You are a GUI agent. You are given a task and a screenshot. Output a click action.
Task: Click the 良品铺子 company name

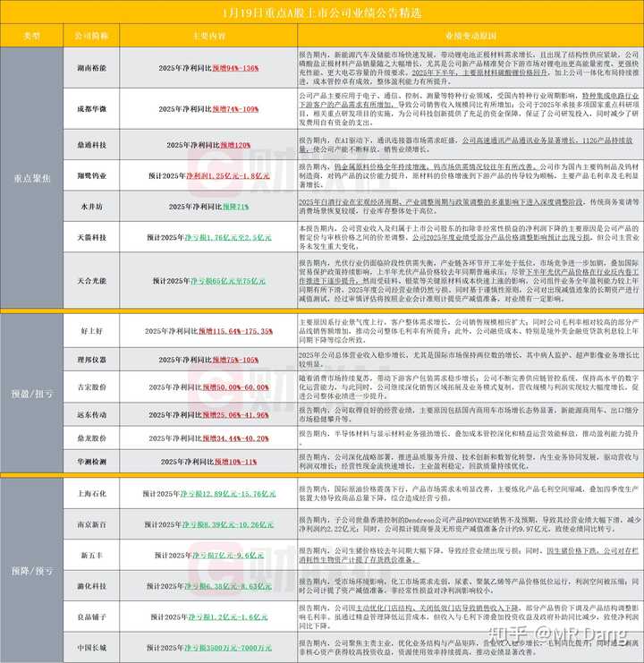click(x=95, y=616)
